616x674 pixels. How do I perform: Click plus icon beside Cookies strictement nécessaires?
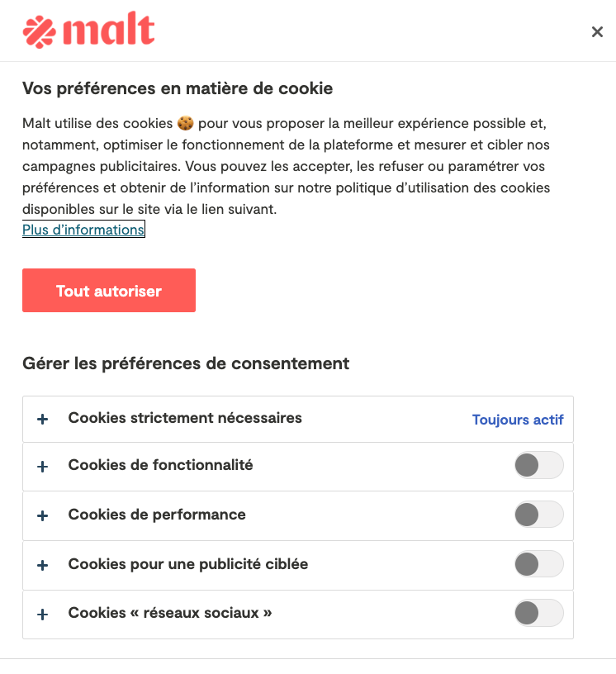pos(43,419)
